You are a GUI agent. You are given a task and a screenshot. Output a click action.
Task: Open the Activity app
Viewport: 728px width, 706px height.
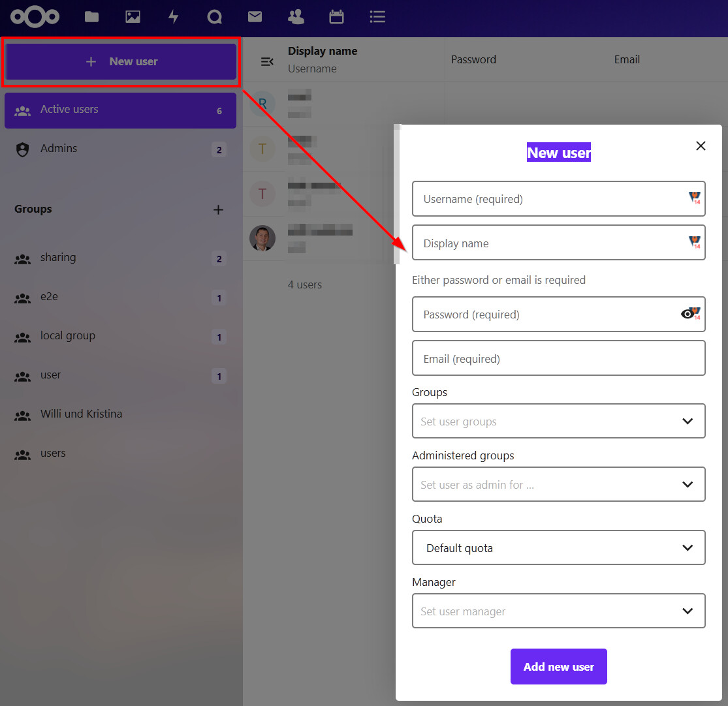[x=173, y=17]
